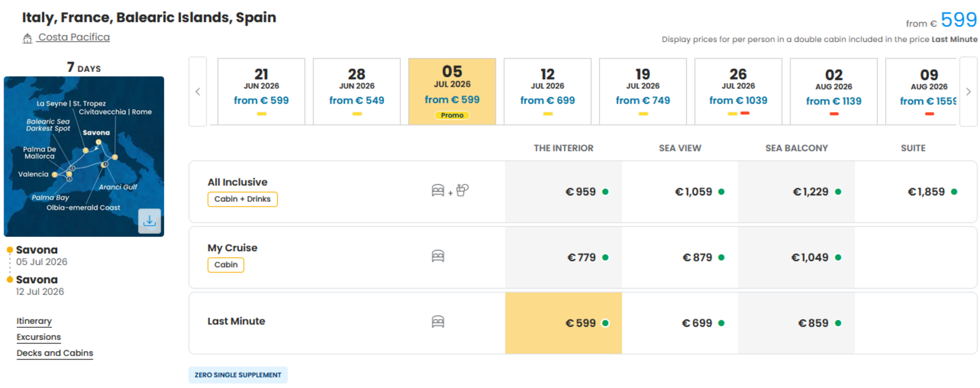Choose All Inclusive interior at €959

563,192
